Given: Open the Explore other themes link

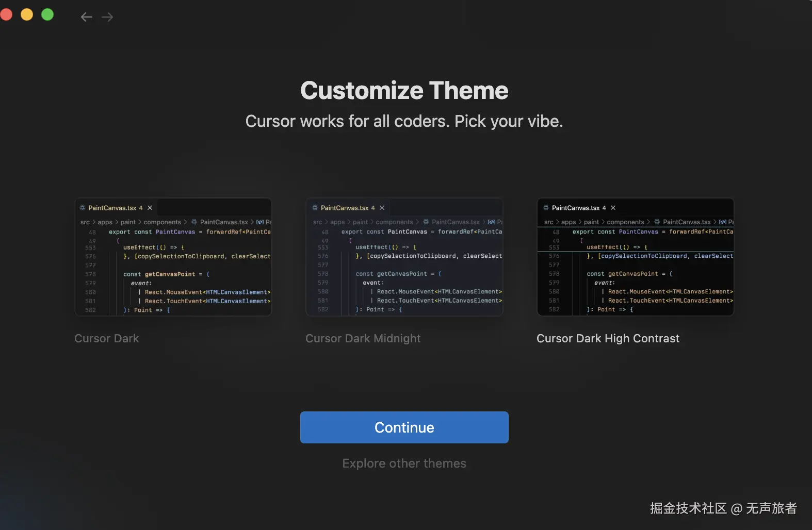Looking at the screenshot, I should tap(404, 463).
